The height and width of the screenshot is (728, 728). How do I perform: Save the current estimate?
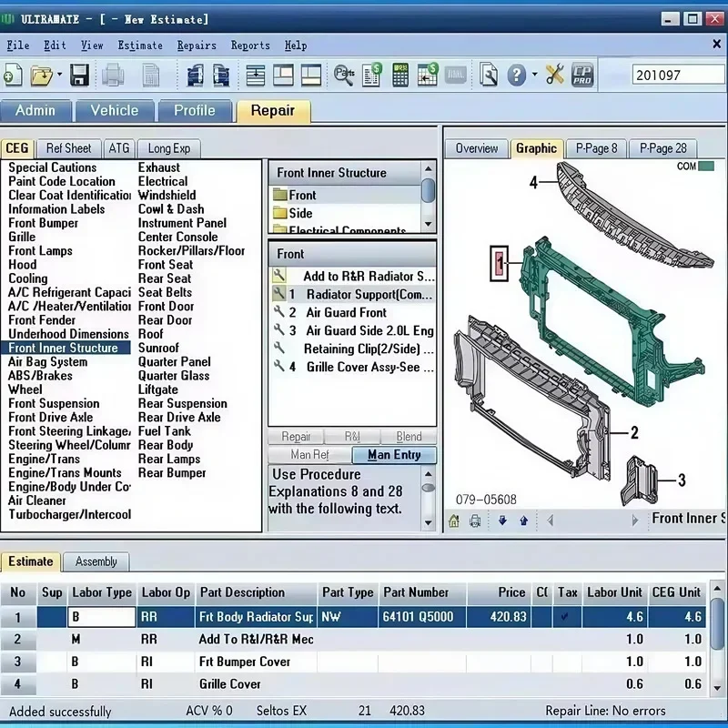[80, 76]
